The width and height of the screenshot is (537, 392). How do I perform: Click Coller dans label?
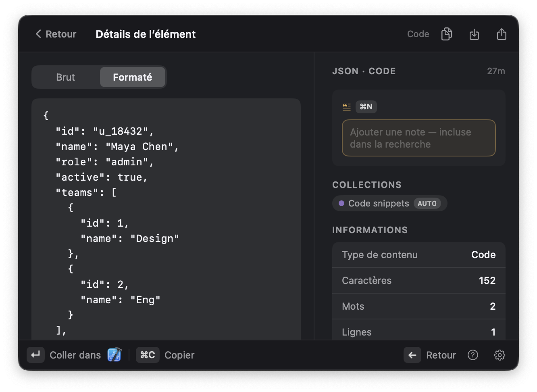pos(75,355)
